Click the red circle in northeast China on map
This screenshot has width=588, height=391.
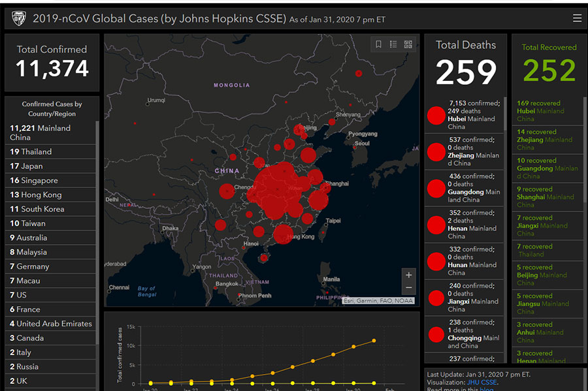tap(359, 73)
